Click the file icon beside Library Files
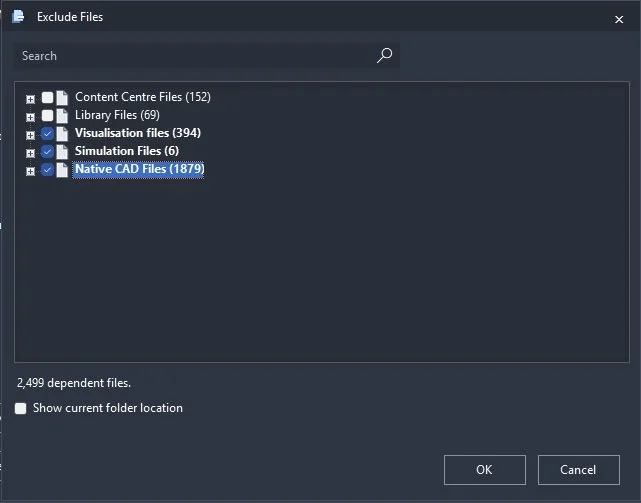 click(x=62, y=116)
